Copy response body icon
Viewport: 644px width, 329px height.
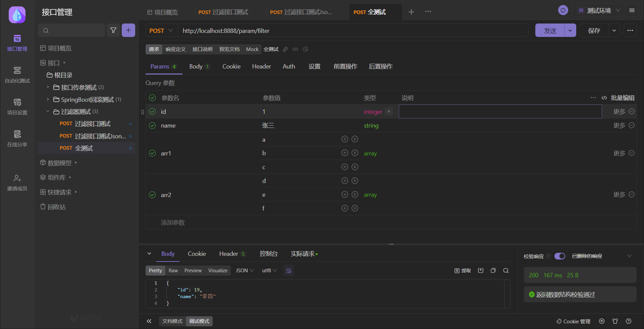[x=493, y=271]
